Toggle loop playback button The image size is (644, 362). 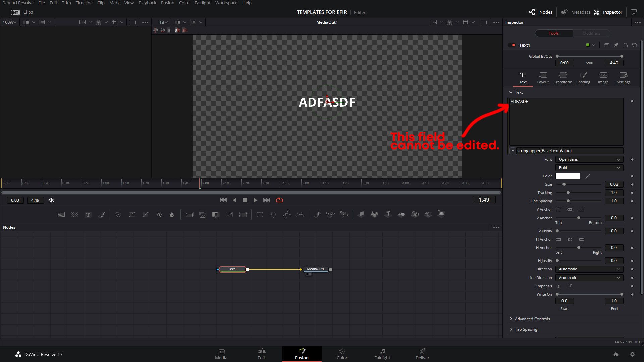(279, 200)
